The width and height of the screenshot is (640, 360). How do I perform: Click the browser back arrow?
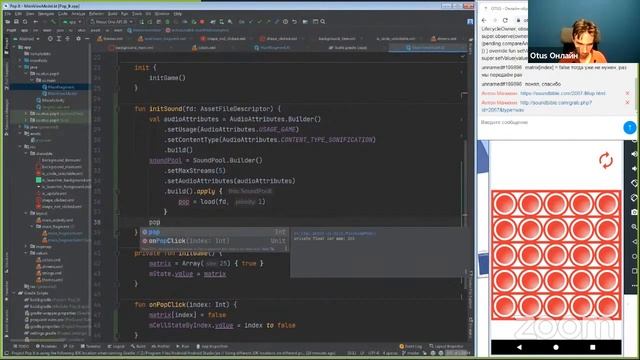click(x=484, y=20)
